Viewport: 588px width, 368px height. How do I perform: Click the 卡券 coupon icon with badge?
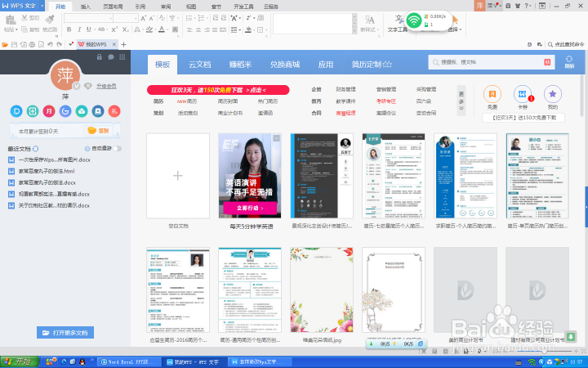pyautogui.click(x=523, y=94)
